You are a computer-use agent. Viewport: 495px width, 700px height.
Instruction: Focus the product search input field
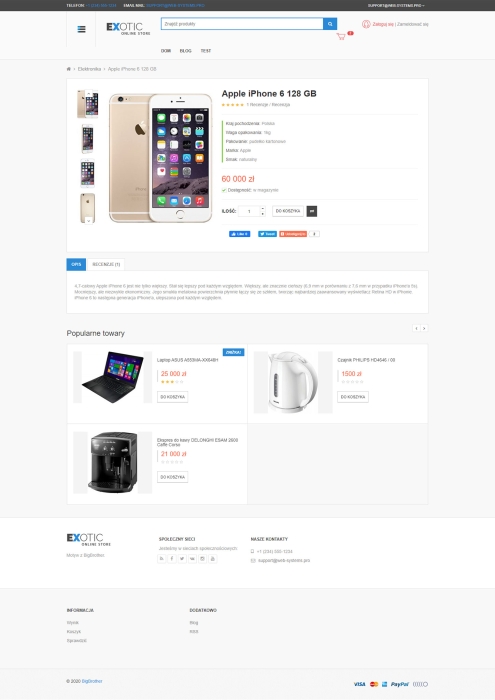click(242, 24)
